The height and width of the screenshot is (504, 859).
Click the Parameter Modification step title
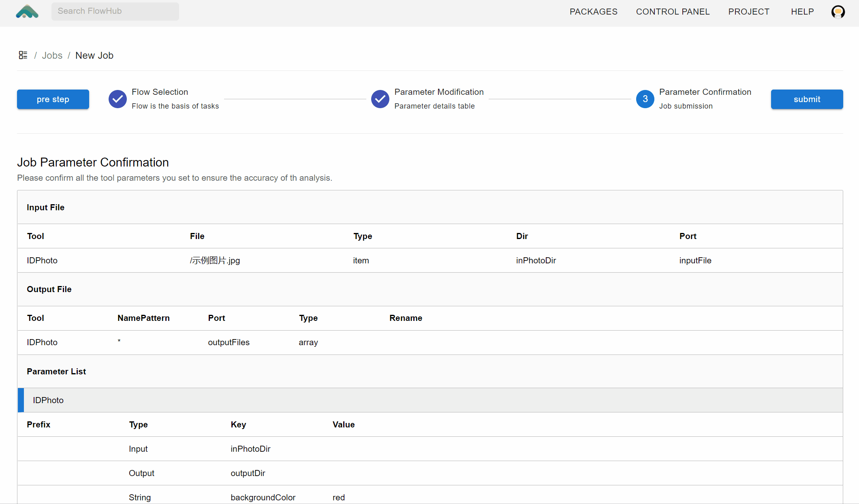pos(439,92)
